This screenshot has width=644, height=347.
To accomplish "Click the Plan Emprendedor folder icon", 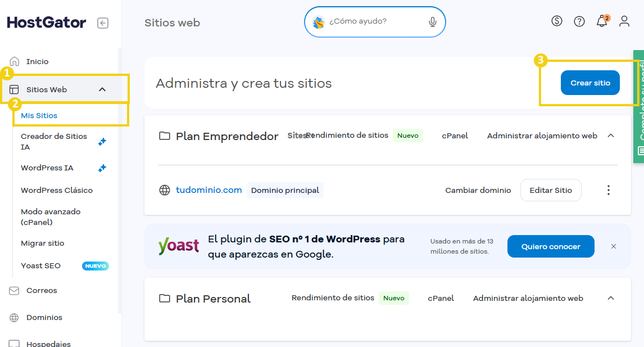I will point(164,136).
